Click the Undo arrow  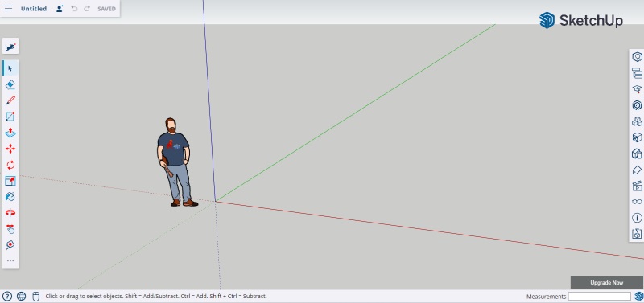point(74,9)
